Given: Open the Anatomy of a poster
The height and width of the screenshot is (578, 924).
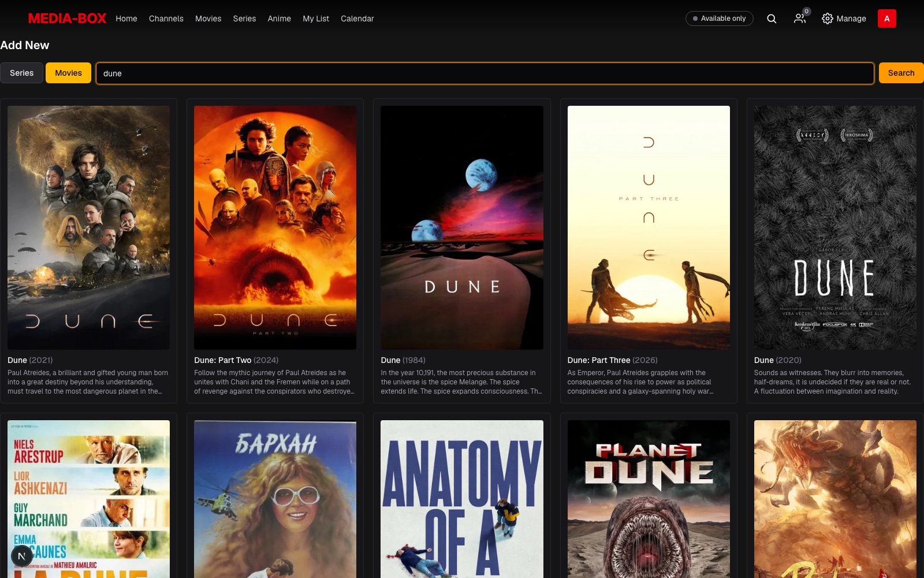Looking at the screenshot, I should pos(462,499).
